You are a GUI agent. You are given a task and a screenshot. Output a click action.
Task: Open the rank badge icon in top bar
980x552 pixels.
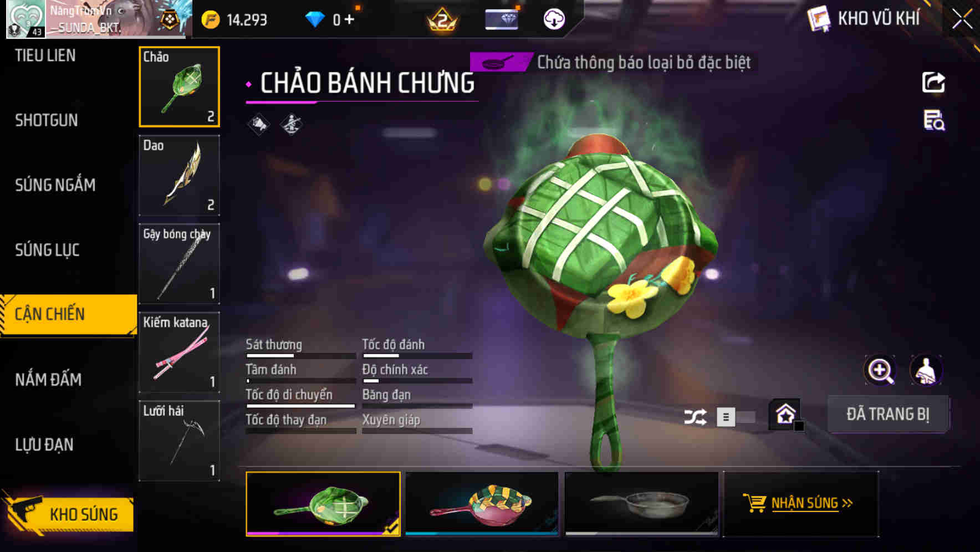click(442, 20)
